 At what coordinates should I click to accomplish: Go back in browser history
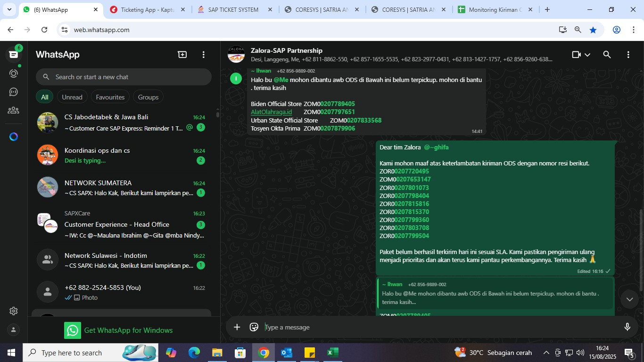coord(10,30)
